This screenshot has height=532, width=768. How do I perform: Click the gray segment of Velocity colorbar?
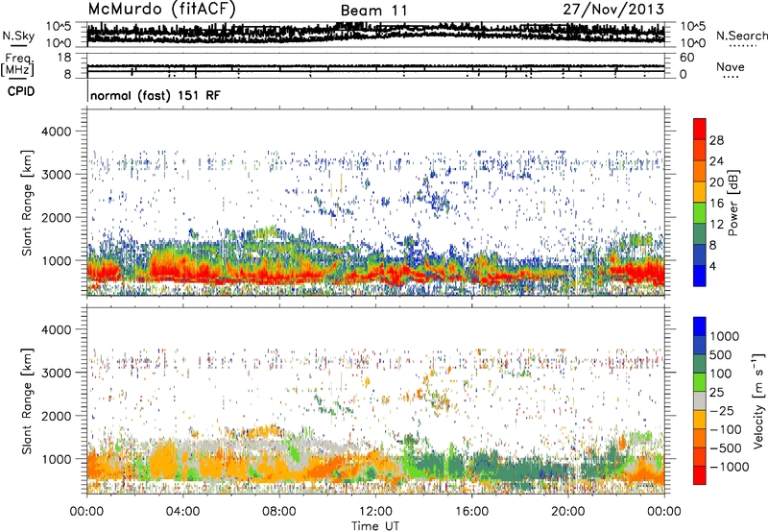coord(700,401)
